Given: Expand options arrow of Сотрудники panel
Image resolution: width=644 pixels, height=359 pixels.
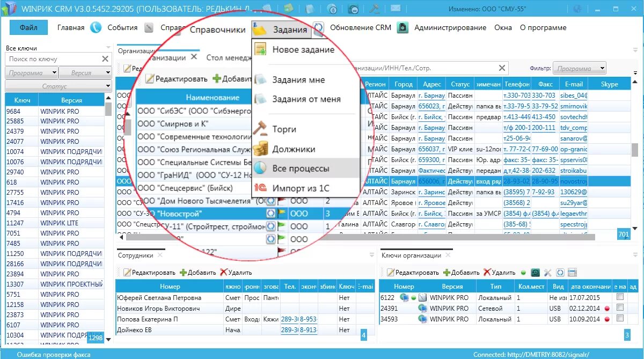Looking at the screenshot, I should click(371, 255).
